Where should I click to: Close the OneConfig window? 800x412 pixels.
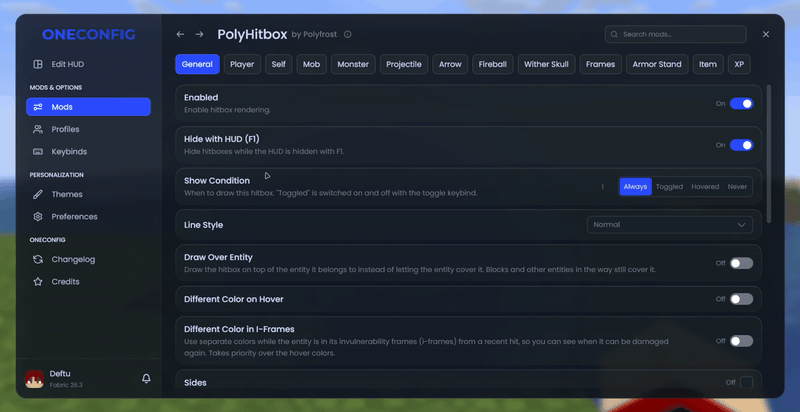pos(766,34)
